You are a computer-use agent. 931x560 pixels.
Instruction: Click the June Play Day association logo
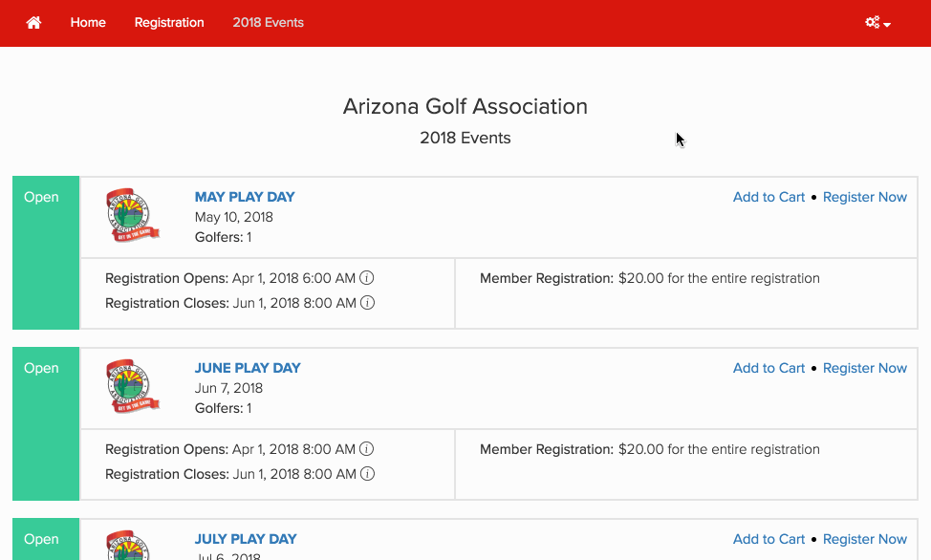tap(133, 386)
